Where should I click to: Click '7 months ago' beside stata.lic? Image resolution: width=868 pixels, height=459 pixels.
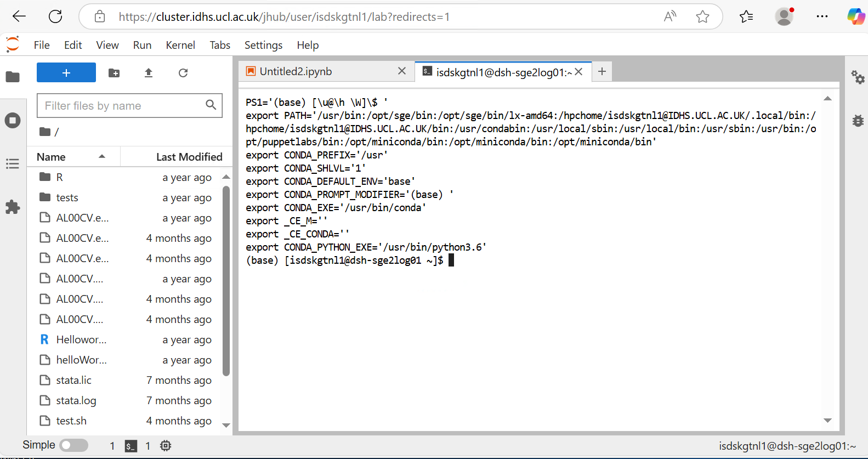coord(179,380)
